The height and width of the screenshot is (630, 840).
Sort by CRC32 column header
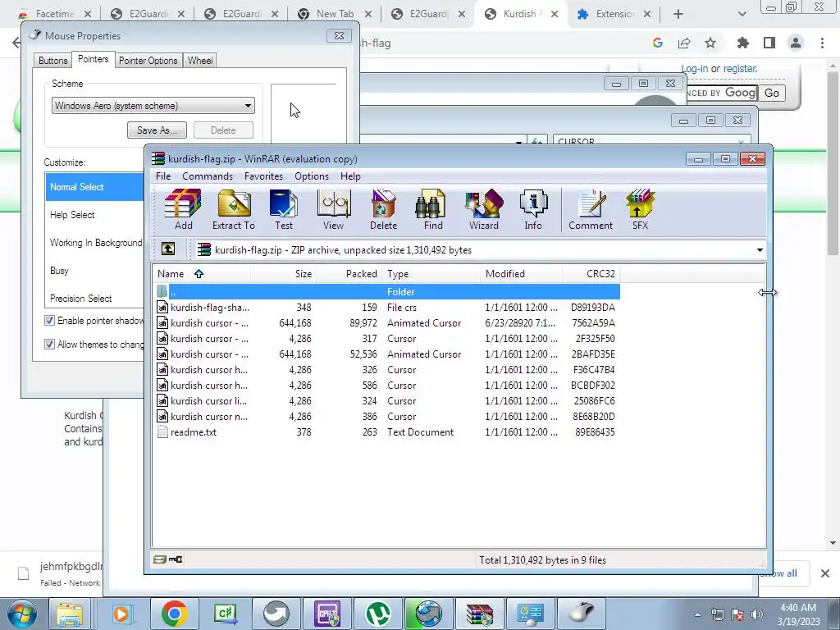pyautogui.click(x=591, y=274)
